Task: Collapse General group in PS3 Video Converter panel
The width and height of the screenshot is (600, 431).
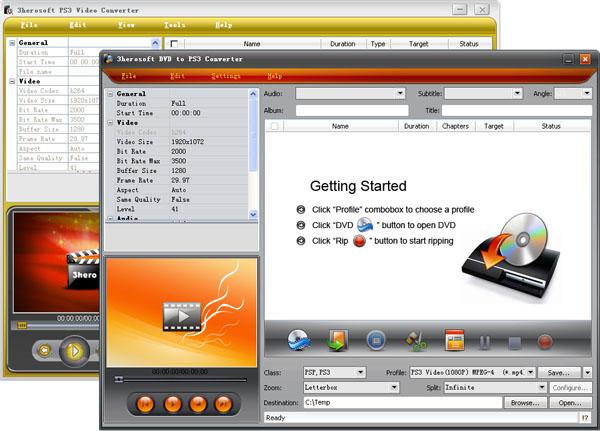Action: [12, 43]
